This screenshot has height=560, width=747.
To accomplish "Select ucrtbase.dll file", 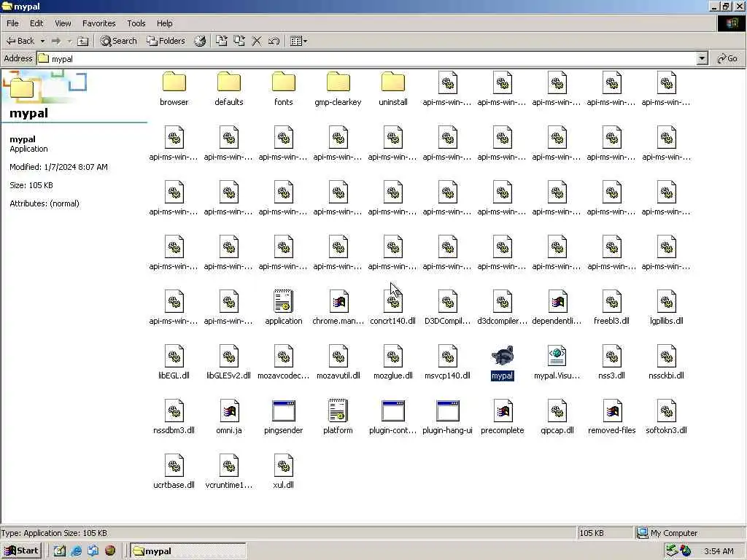I will (x=174, y=472).
